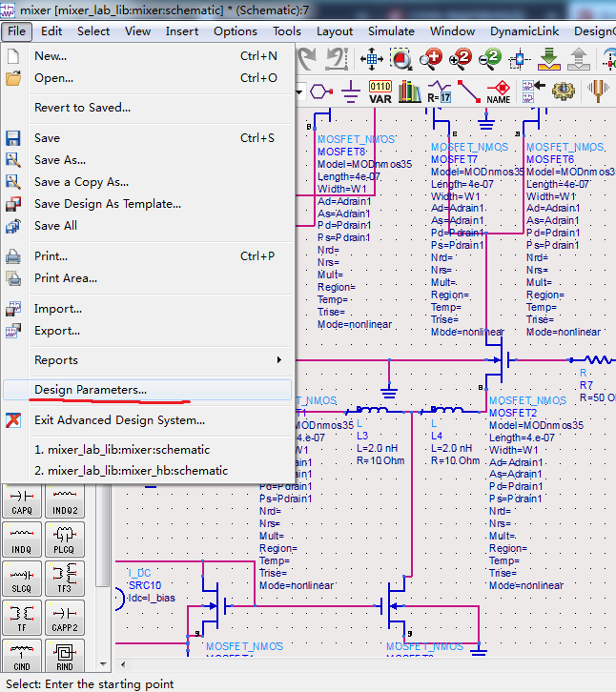The height and width of the screenshot is (692, 616).
Task: Choose Save from the File menu
Action: (x=147, y=137)
